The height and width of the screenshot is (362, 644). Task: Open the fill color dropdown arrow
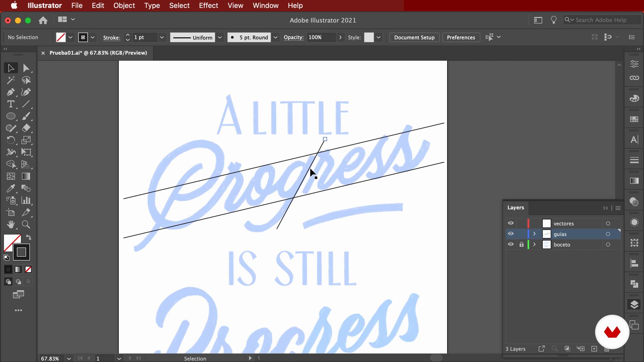coord(70,38)
